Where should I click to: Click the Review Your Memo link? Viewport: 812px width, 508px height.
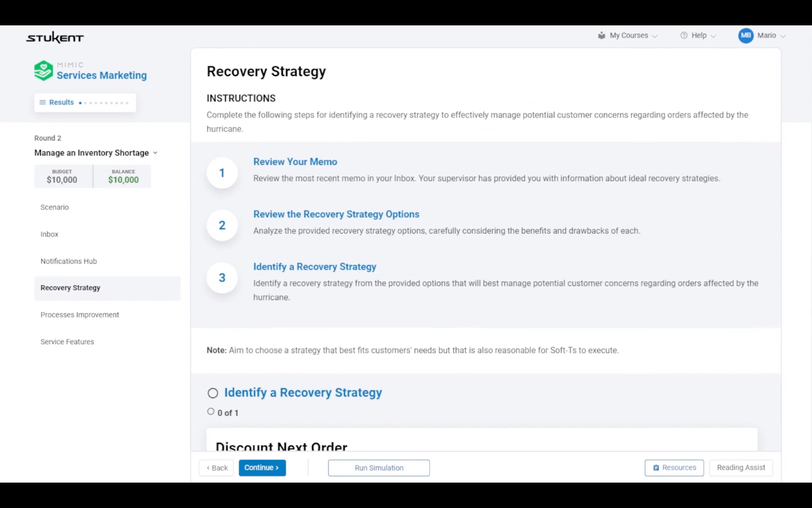(295, 162)
